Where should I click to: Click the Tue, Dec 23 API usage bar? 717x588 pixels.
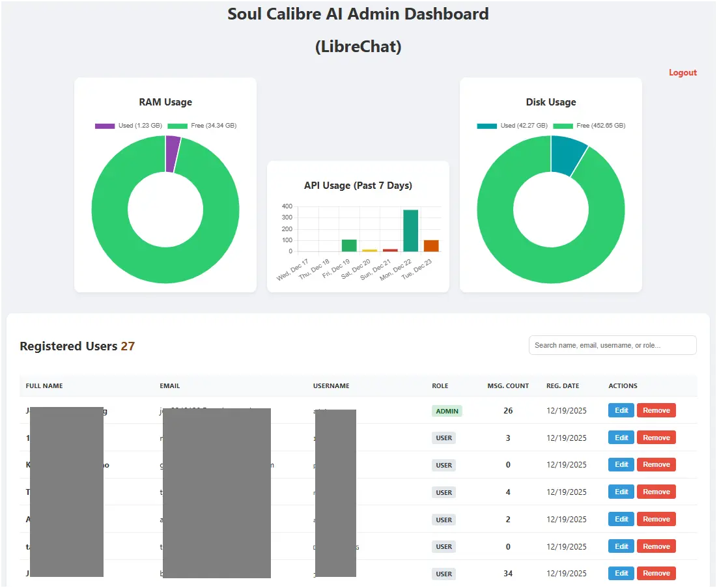point(431,245)
